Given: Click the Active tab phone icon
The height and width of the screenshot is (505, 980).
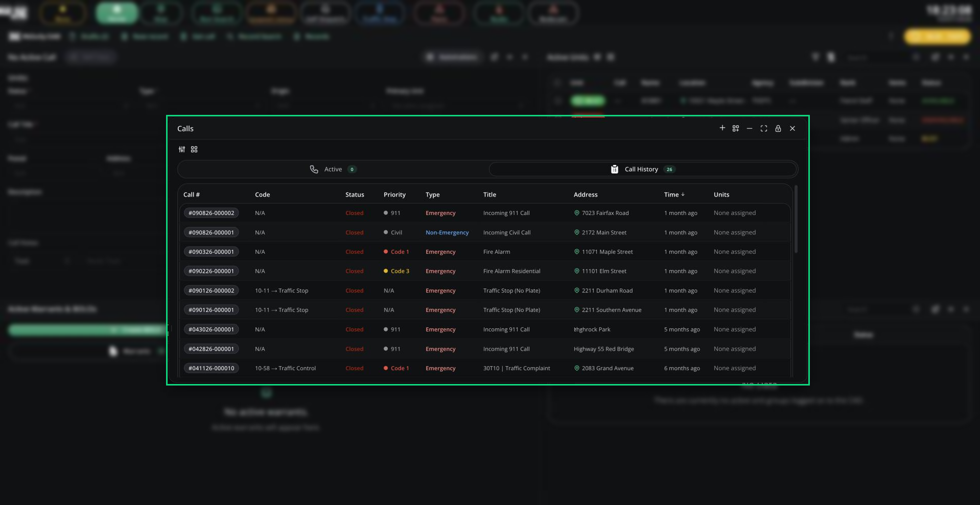Looking at the screenshot, I should 314,170.
